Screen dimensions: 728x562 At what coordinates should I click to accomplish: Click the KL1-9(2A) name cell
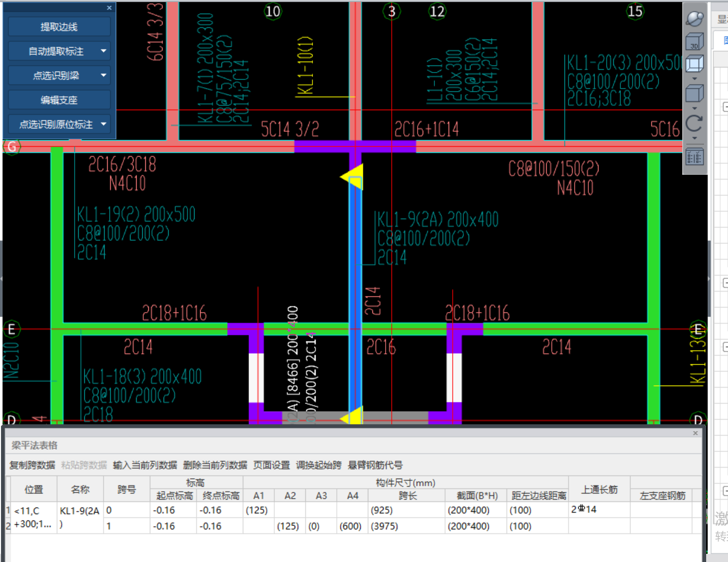coord(80,518)
